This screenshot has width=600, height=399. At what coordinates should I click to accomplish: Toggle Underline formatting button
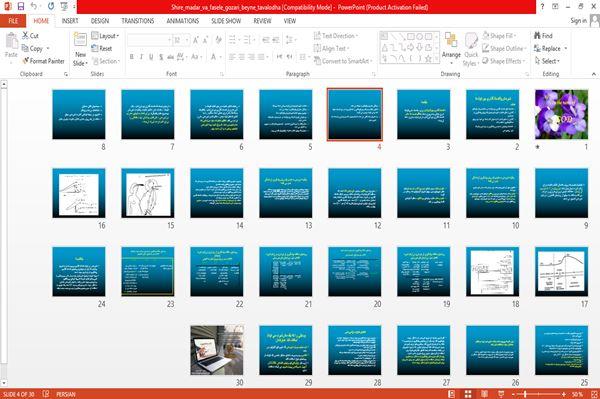click(x=151, y=57)
